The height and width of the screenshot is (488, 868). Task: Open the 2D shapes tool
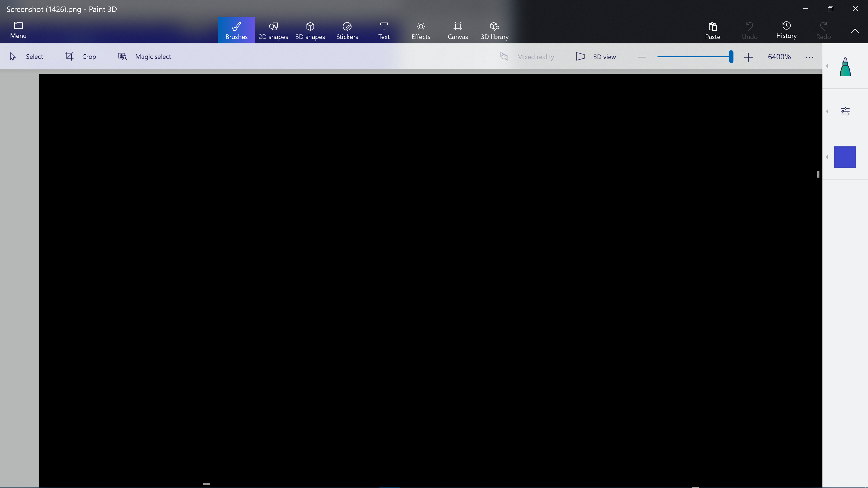[273, 30]
